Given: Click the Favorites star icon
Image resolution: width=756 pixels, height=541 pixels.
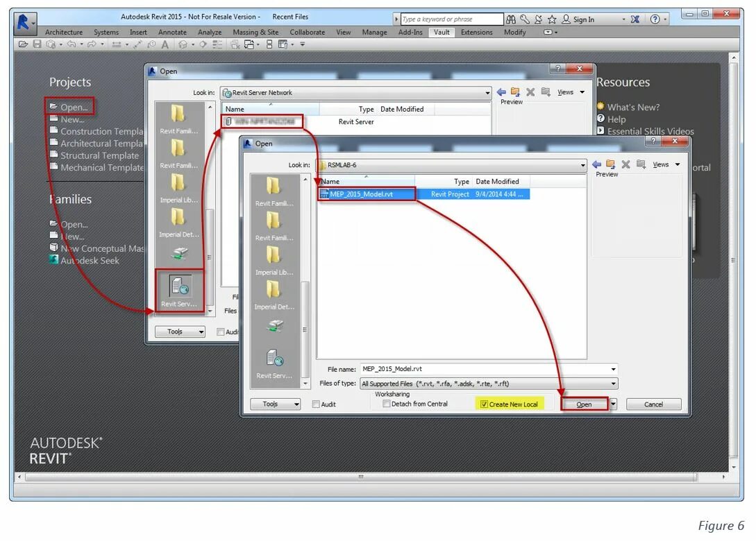Looking at the screenshot, I should (552, 19).
